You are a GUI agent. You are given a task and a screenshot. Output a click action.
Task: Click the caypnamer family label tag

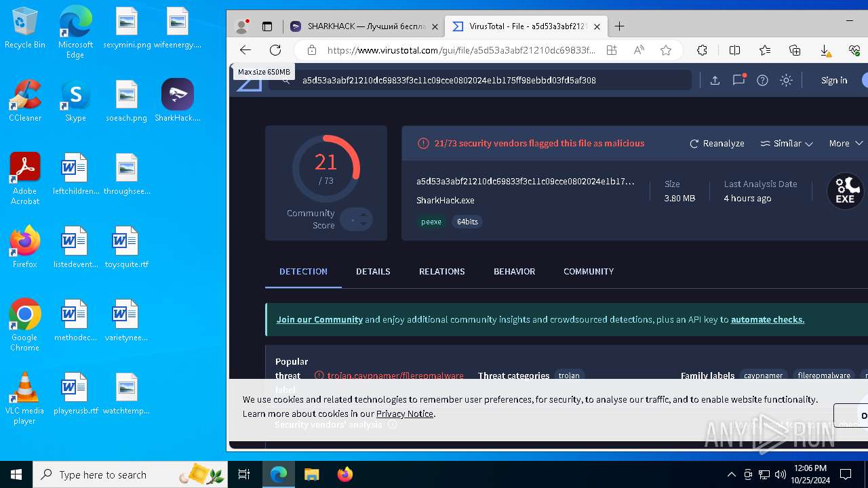pos(764,375)
